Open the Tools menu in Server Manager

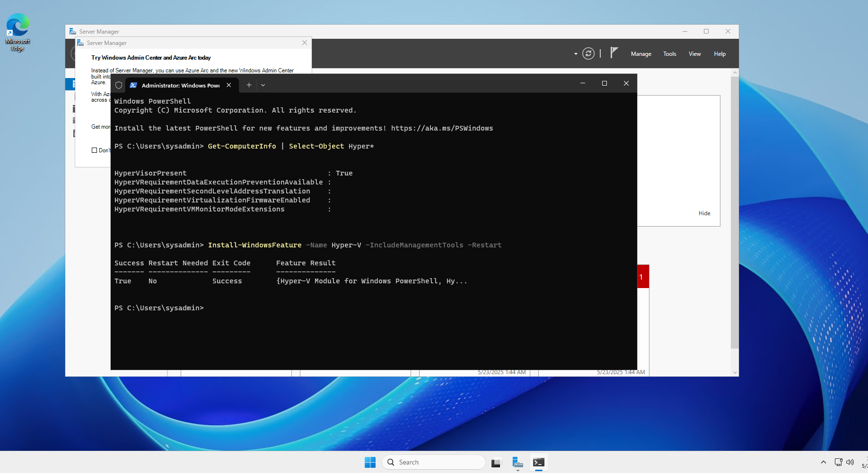669,54
